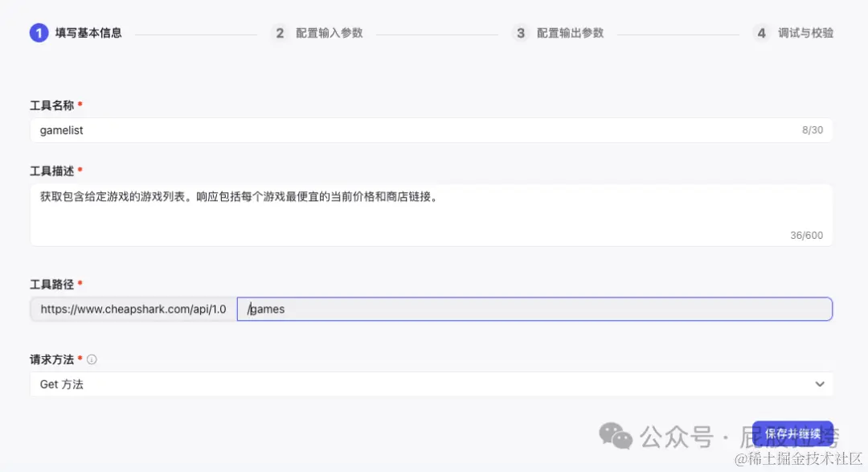Click the info icon beside 请求方法
Image resolution: width=868 pixels, height=472 pixels.
click(x=92, y=359)
